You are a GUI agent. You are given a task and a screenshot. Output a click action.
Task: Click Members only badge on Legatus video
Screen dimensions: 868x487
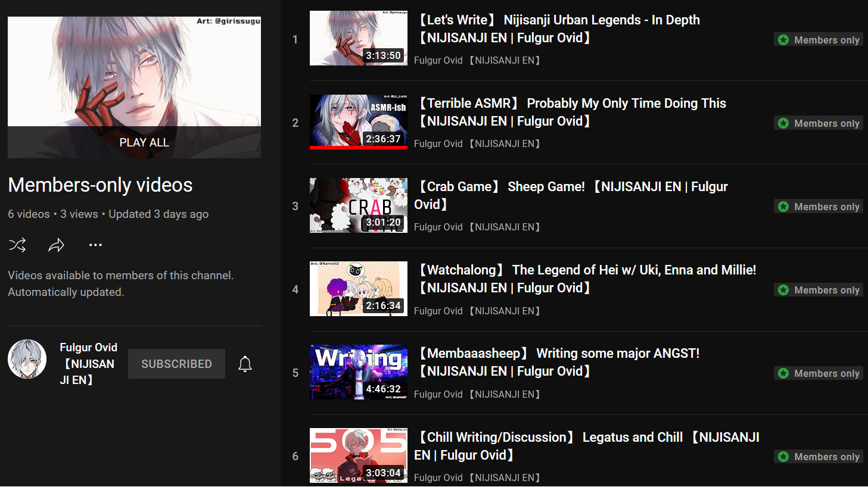(x=819, y=457)
